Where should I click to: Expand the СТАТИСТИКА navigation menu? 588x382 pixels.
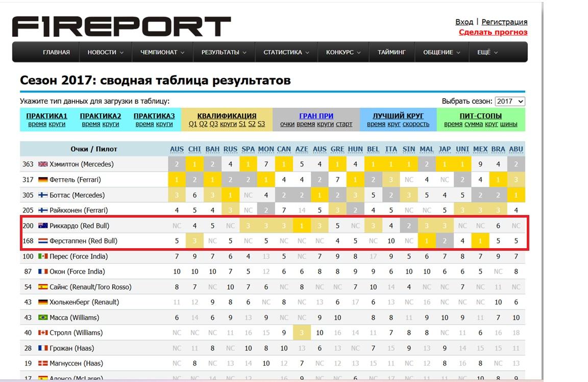click(286, 52)
